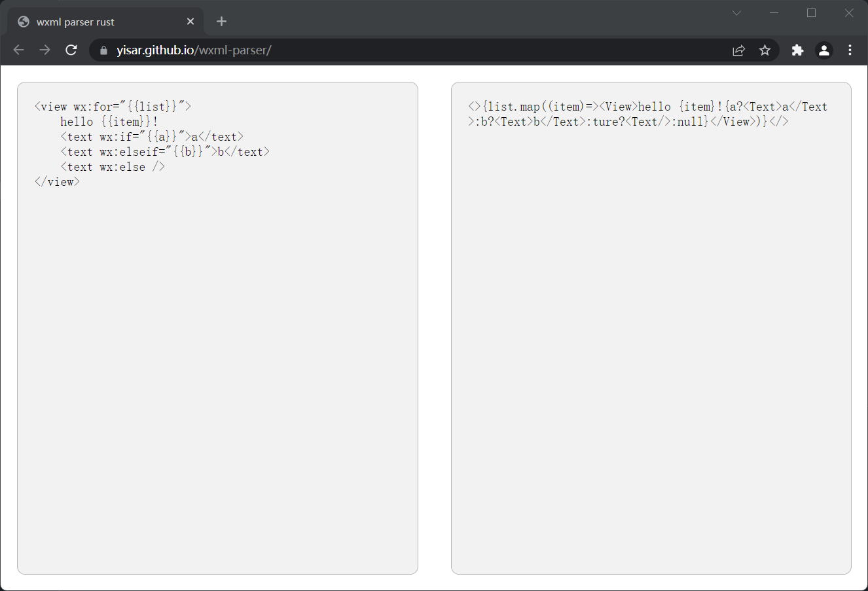
Task: Click the puzzle-piece extension icon
Action: 797,50
